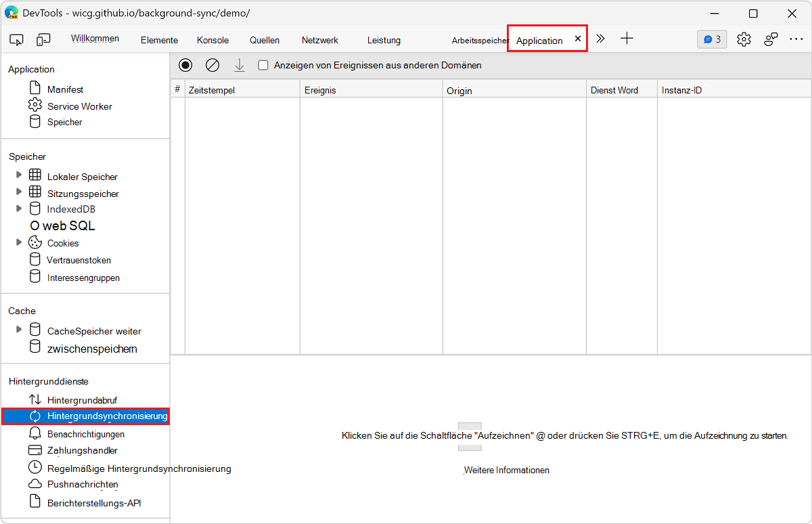Open the Leistung tab
812x524 pixels.
point(384,40)
